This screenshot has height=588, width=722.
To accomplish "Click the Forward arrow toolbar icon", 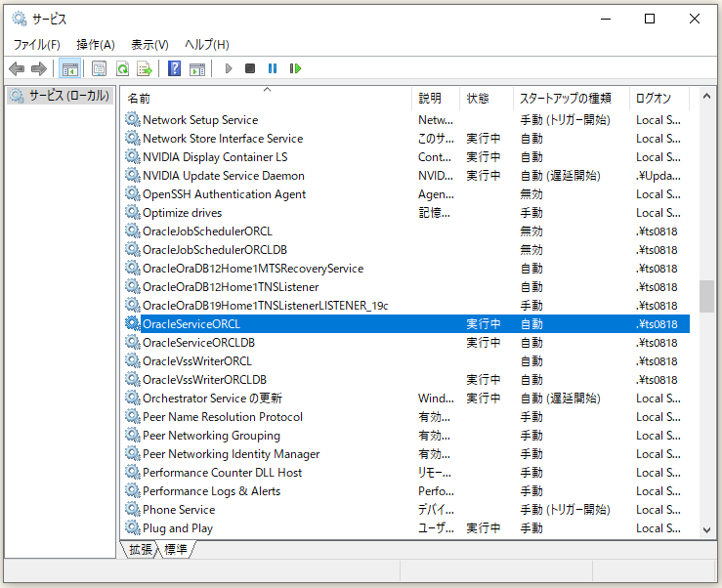I will coord(39,69).
